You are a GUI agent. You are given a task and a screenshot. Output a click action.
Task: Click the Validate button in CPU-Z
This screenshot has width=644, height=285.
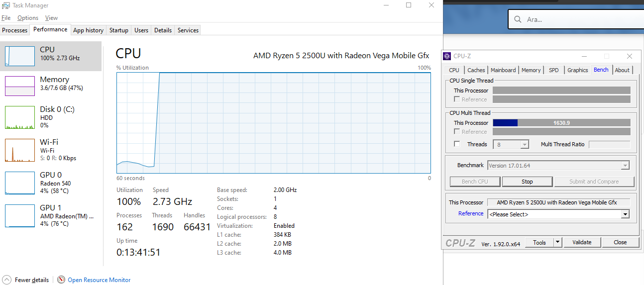click(582, 243)
